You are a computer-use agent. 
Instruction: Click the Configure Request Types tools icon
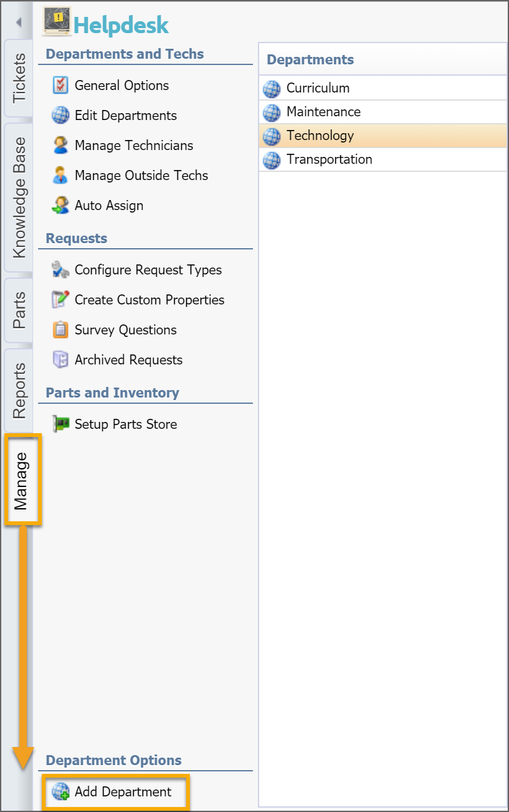tap(60, 270)
